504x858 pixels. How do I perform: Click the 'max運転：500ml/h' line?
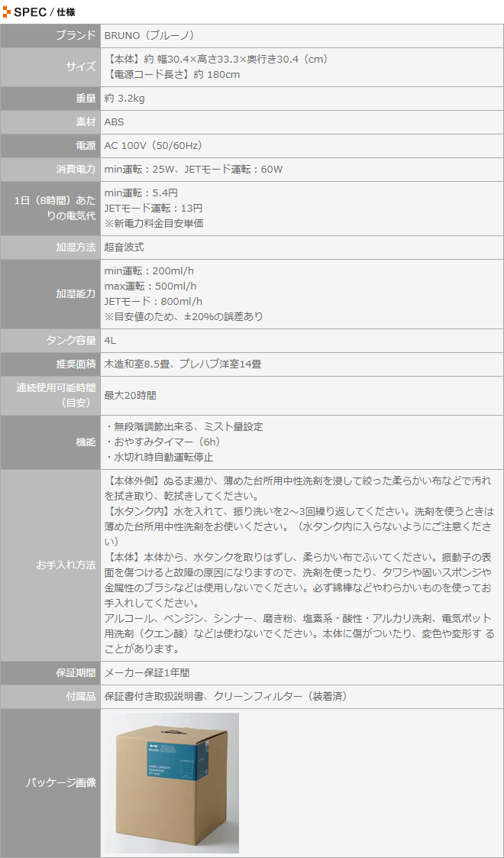pos(151,286)
